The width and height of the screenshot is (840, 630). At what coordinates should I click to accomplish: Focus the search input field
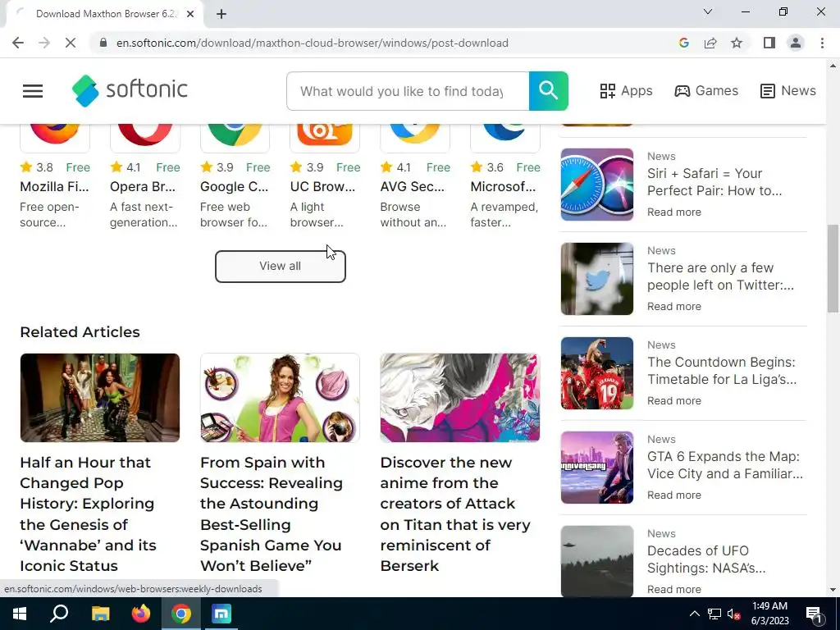click(408, 91)
